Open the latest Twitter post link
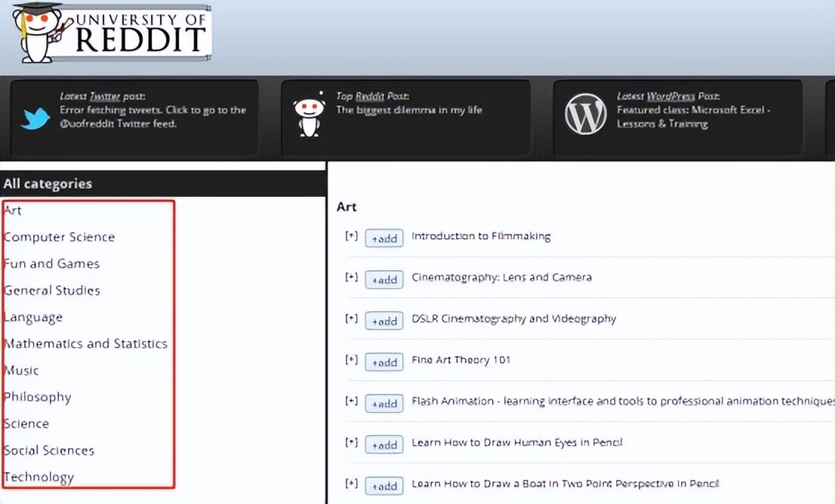Screen dimensions: 835x504 point(153,116)
